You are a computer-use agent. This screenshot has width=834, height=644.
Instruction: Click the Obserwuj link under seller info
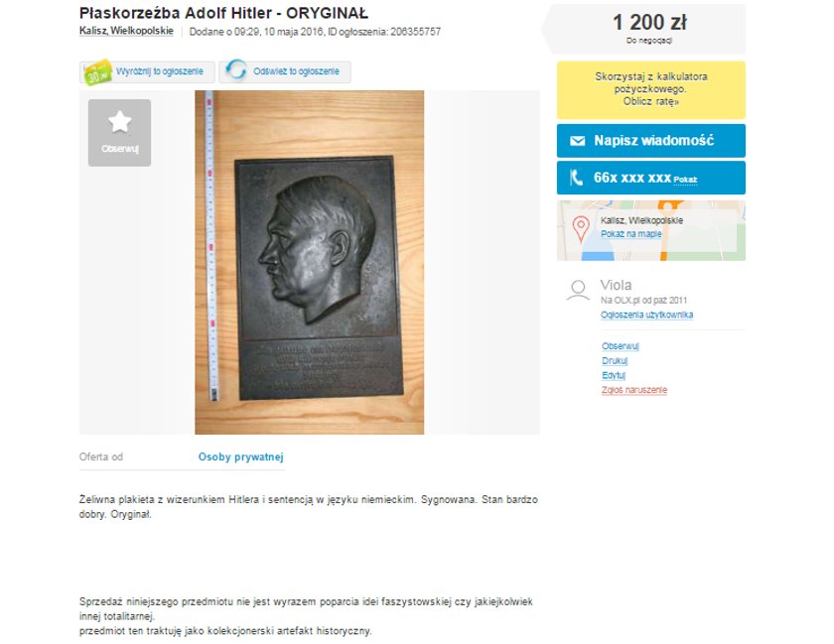pos(621,346)
